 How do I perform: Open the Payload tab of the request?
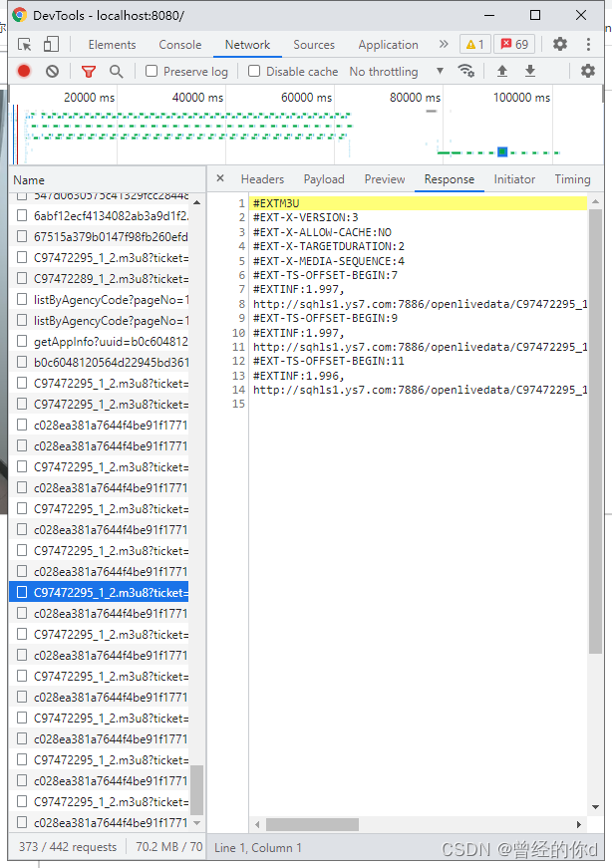[x=324, y=178]
